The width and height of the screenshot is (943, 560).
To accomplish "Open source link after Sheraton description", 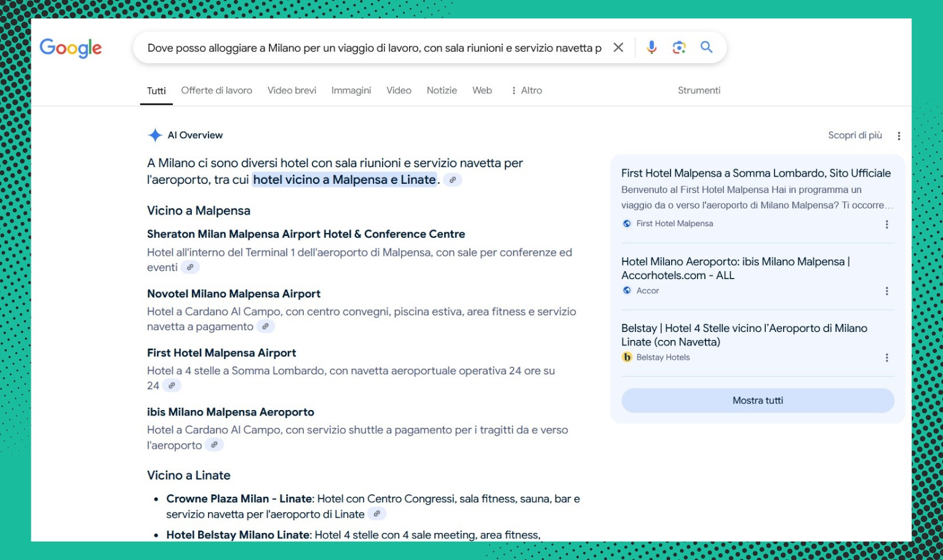I will 190,267.
